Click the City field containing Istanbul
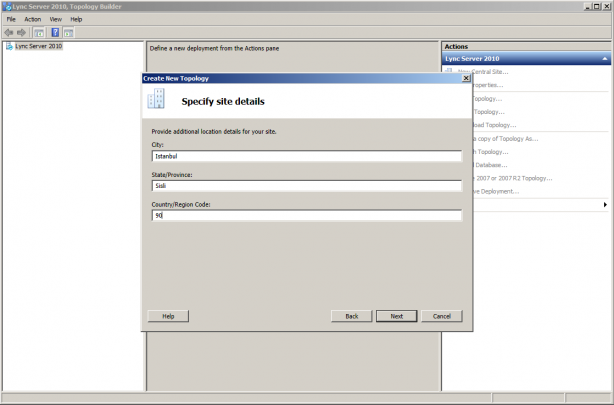Image resolution: width=614 pixels, height=405 pixels. (307, 156)
